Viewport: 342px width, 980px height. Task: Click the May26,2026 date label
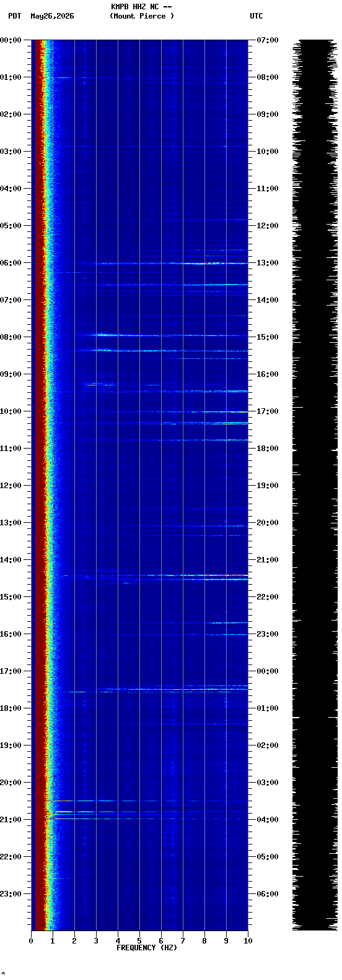pos(52,16)
